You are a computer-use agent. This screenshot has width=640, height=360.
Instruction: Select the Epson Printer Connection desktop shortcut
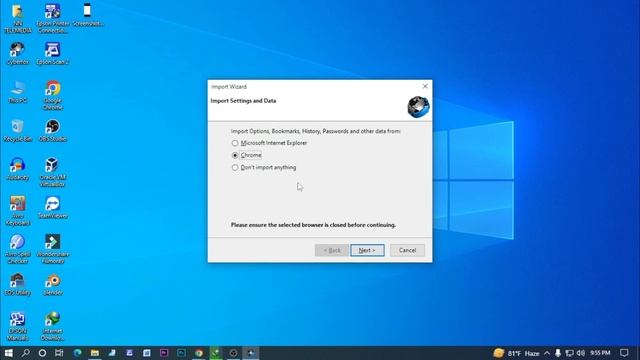click(53, 18)
